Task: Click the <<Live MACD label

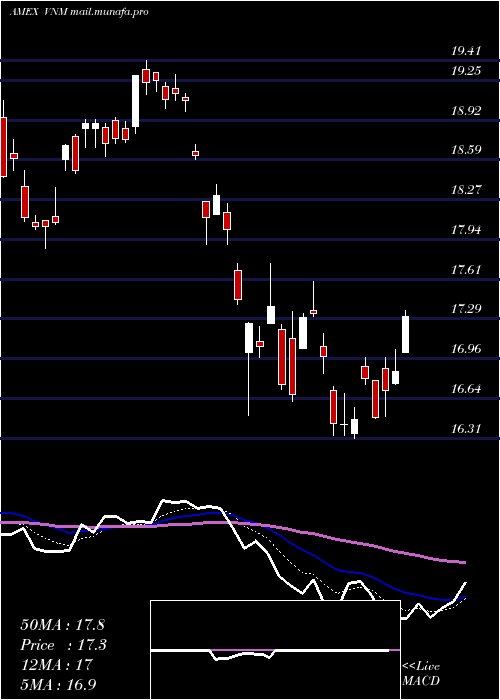Action: click(x=421, y=674)
